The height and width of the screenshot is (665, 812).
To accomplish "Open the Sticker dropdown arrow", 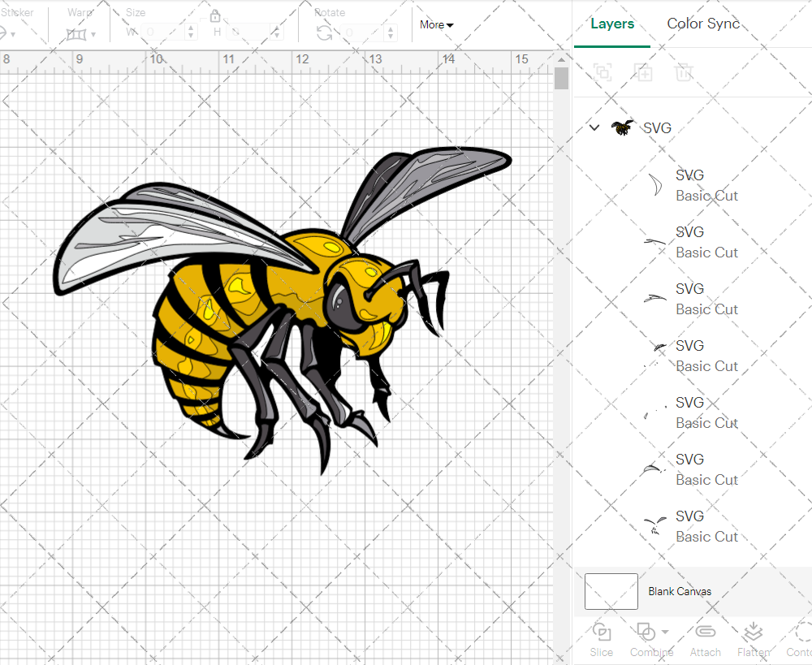I will [x=13, y=35].
